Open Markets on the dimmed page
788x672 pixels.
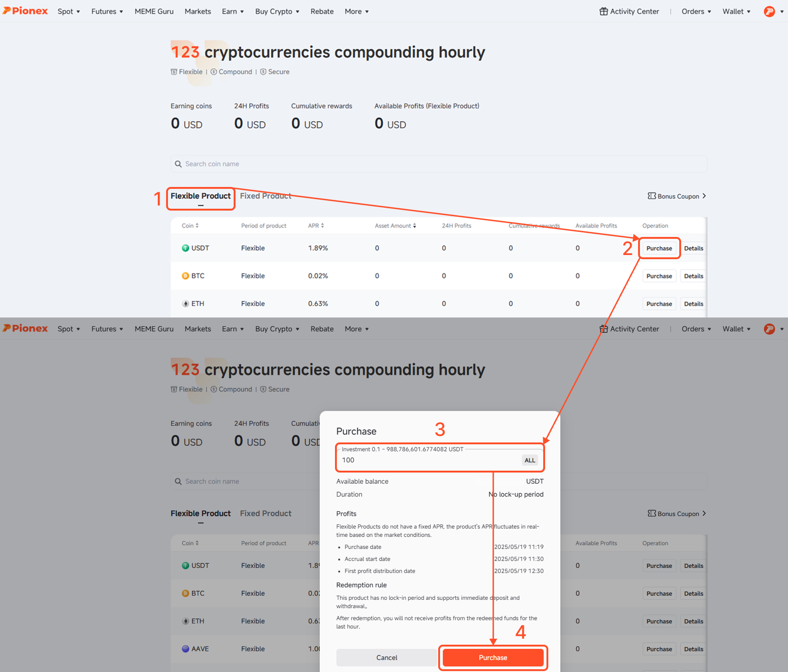pyautogui.click(x=198, y=329)
